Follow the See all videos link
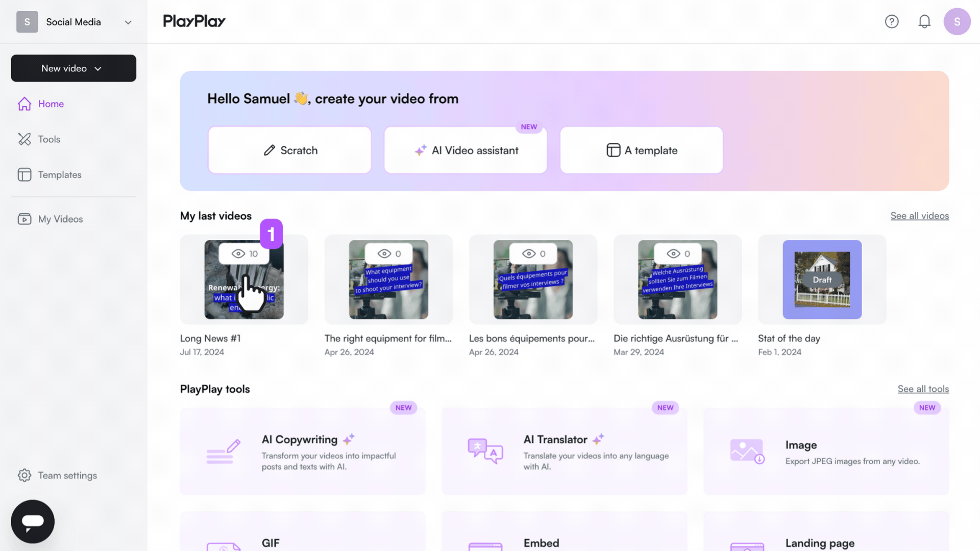 [x=920, y=216]
